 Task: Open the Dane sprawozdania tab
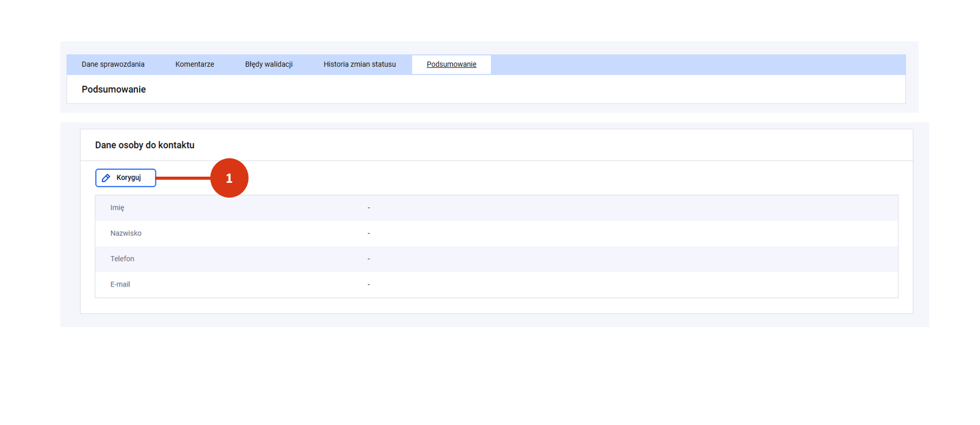pyautogui.click(x=113, y=65)
